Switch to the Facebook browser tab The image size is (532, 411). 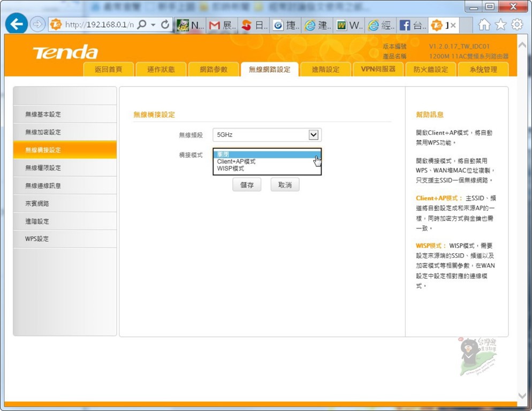pos(412,25)
